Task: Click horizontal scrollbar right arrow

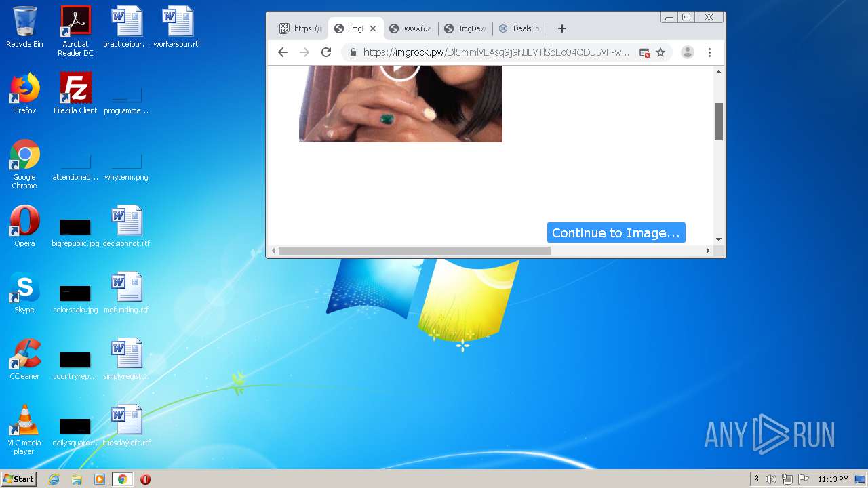Action: (x=707, y=251)
